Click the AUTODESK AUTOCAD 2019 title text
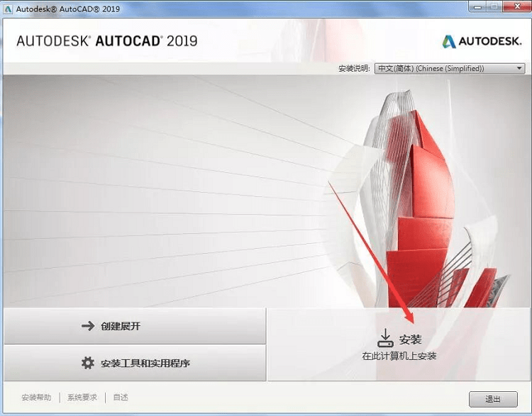532x416 pixels. 107,41
